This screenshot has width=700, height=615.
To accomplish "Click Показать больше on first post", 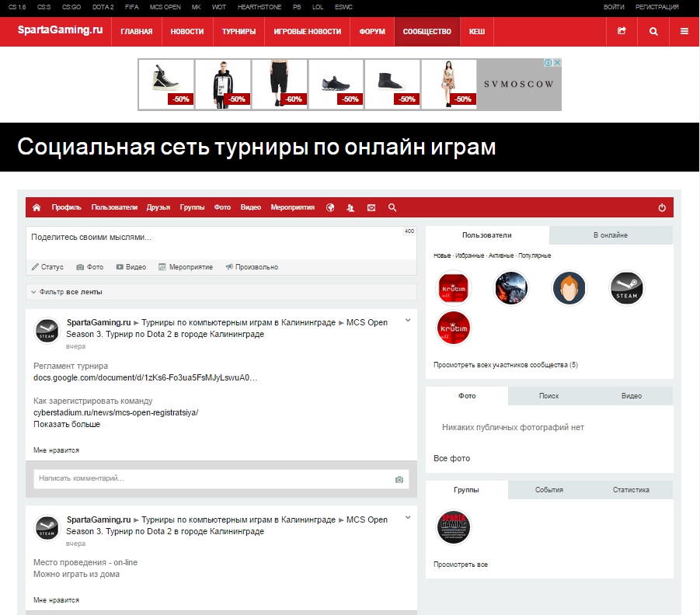I will (67, 425).
